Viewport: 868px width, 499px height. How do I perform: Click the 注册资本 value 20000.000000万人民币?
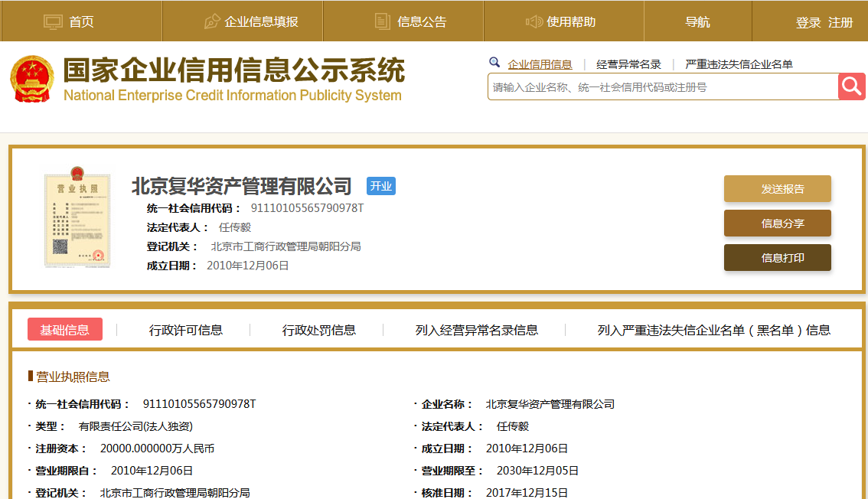(x=157, y=448)
